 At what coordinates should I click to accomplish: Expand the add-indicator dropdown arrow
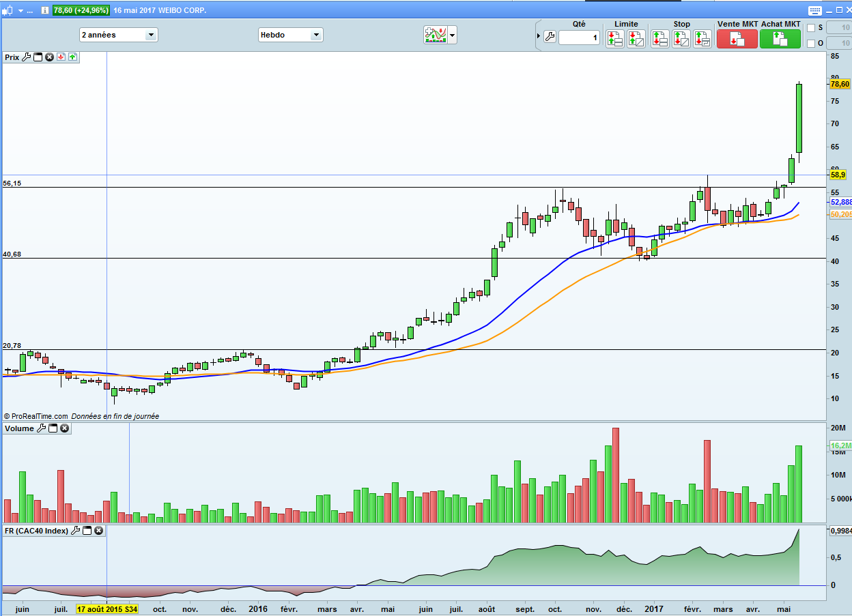point(452,35)
